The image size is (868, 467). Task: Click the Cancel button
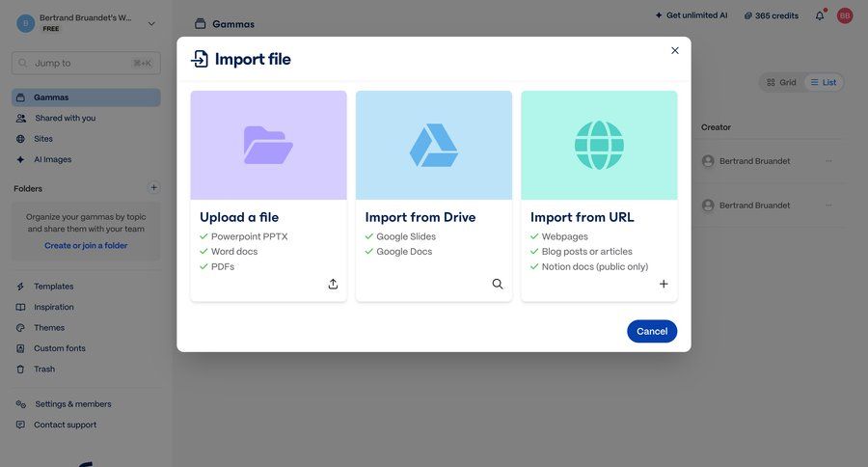[x=652, y=331]
